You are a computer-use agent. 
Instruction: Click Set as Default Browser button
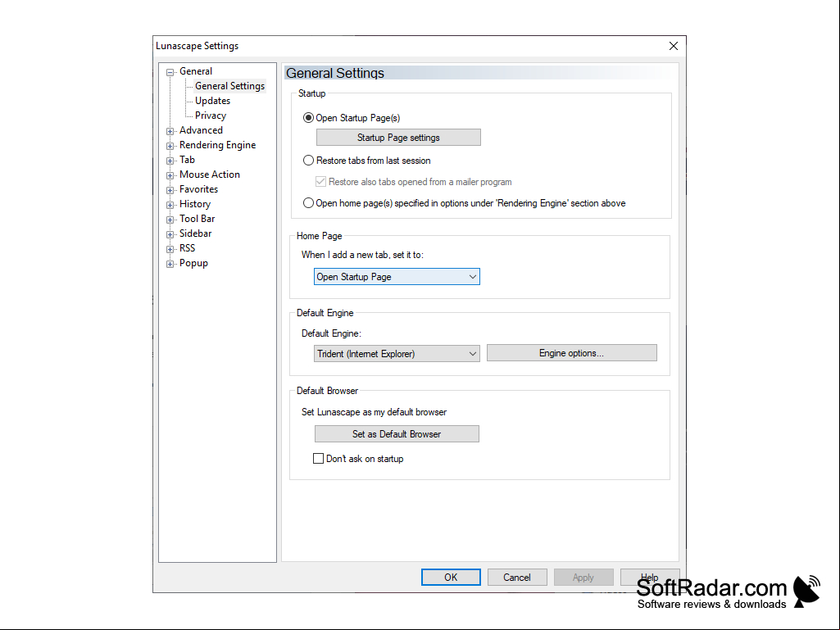397,434
